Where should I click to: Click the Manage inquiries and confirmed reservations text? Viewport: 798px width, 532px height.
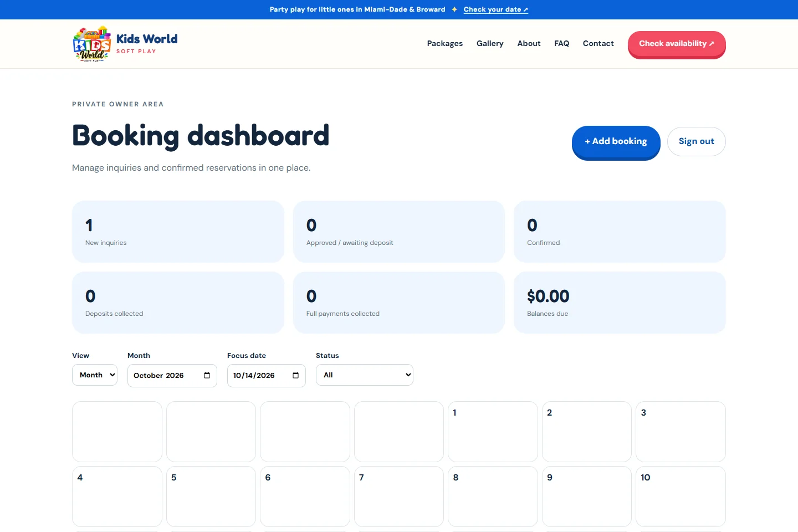(191, 168)
